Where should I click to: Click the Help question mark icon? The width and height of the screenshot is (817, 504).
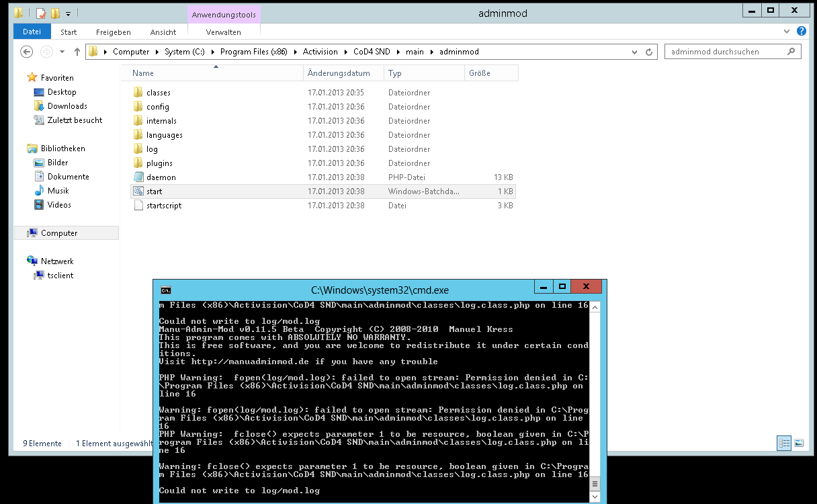point(801,32)
